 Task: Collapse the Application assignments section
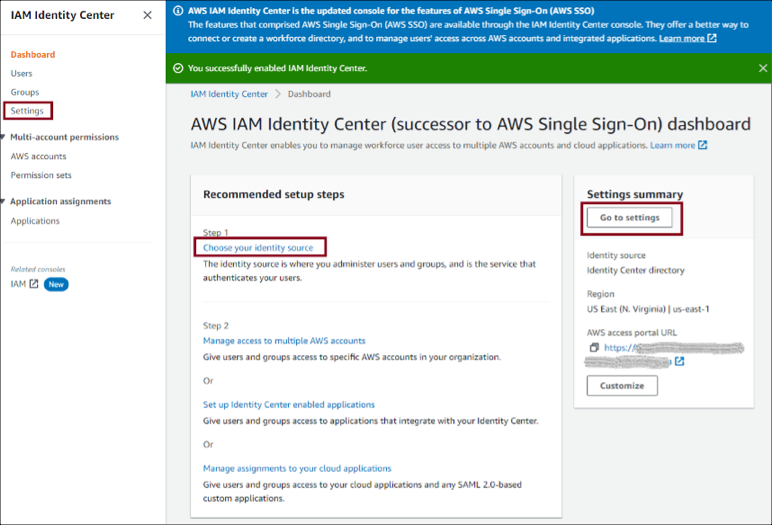[x=5, y=201]
